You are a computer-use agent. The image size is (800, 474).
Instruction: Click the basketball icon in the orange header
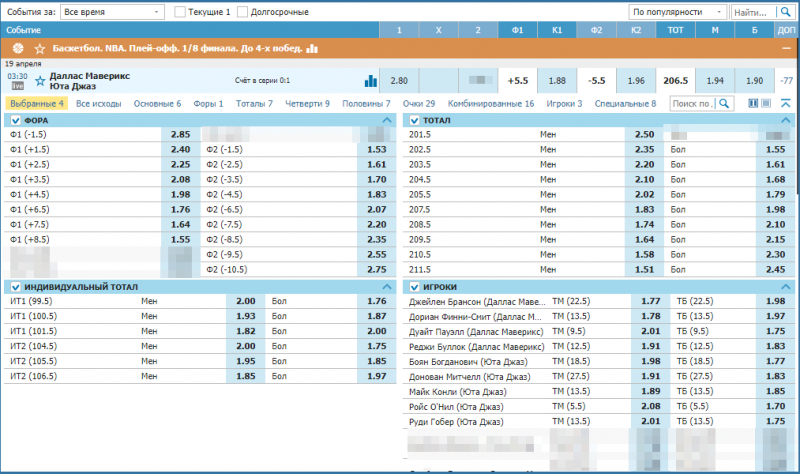[x=14, y=48]
